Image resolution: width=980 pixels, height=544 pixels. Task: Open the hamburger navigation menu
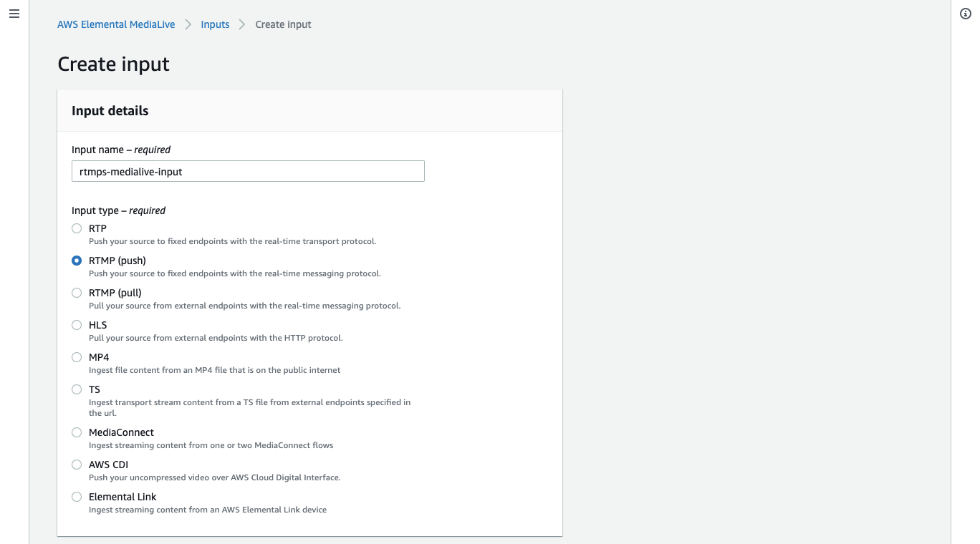coord(14,14)
